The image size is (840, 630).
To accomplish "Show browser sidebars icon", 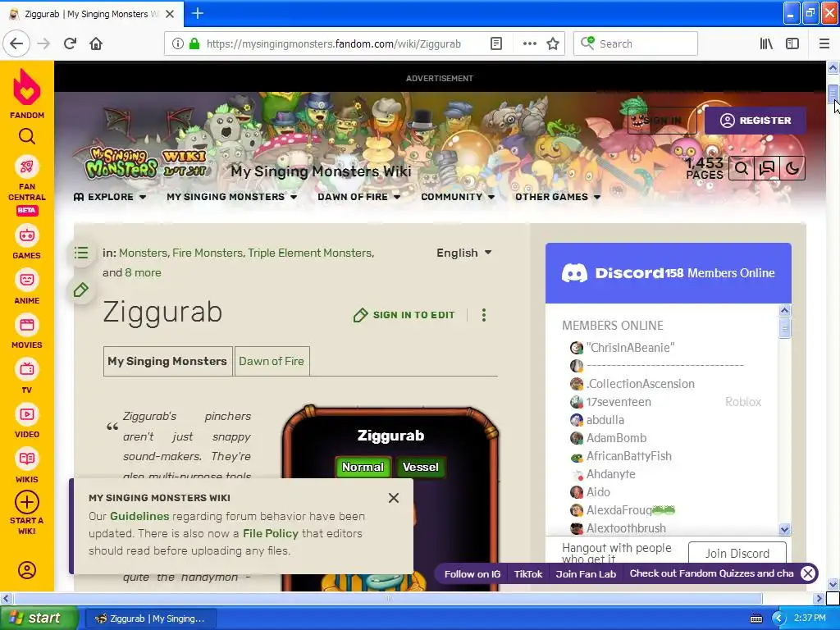I will (x=792, y=44).
